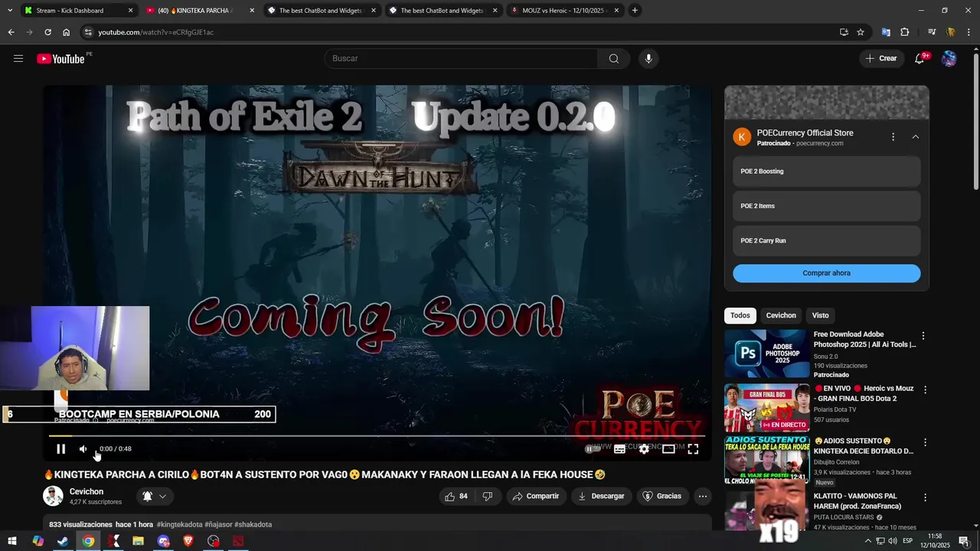Viewport: 980px width, 551px height.
Task: Open the notifications bell in the YouTube header
Action: 920,59
